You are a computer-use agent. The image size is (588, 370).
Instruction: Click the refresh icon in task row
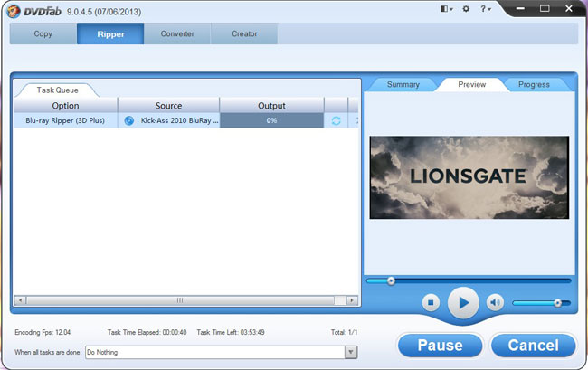336,120
